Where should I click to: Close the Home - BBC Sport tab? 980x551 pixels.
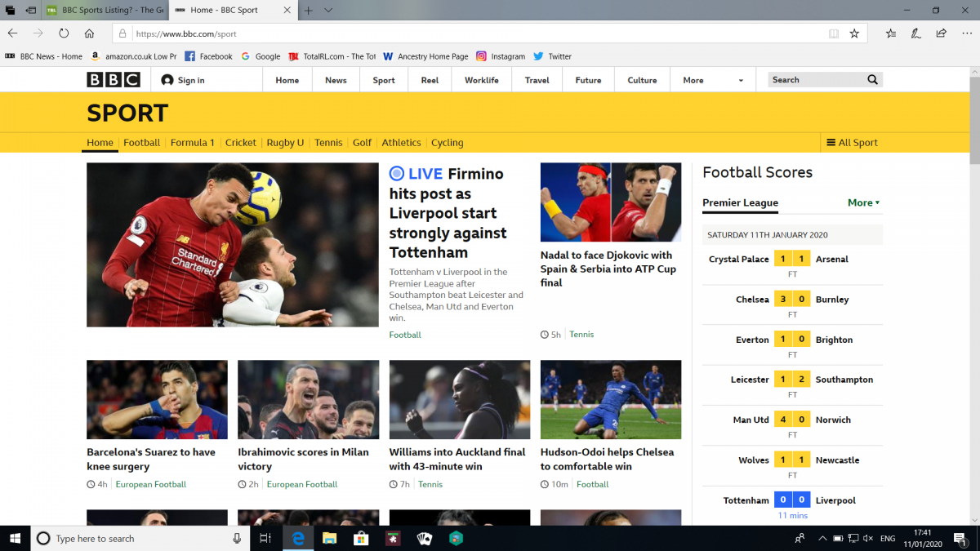coord(287,11)
